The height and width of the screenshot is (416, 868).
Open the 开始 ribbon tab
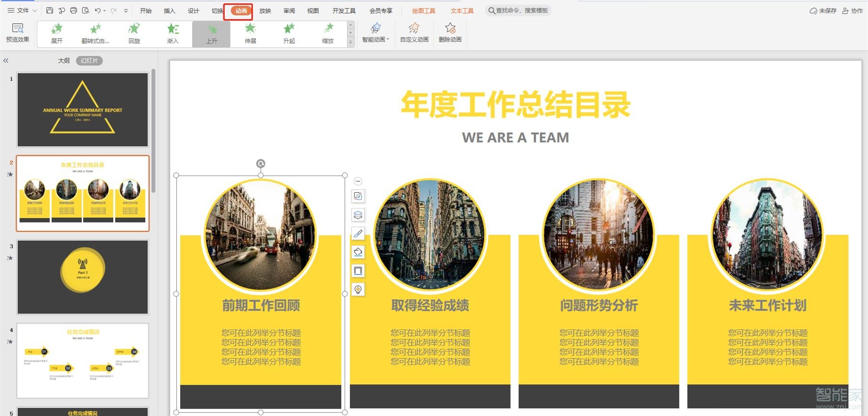146,11
